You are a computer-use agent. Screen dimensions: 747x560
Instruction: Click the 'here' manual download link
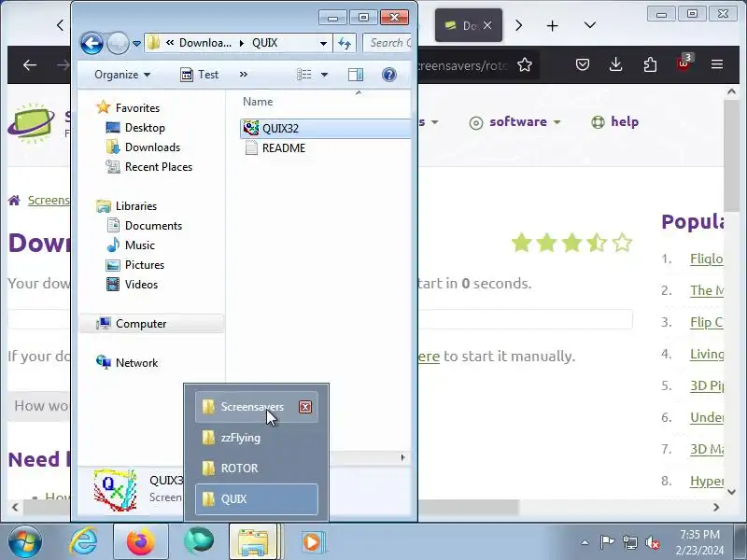429,357
